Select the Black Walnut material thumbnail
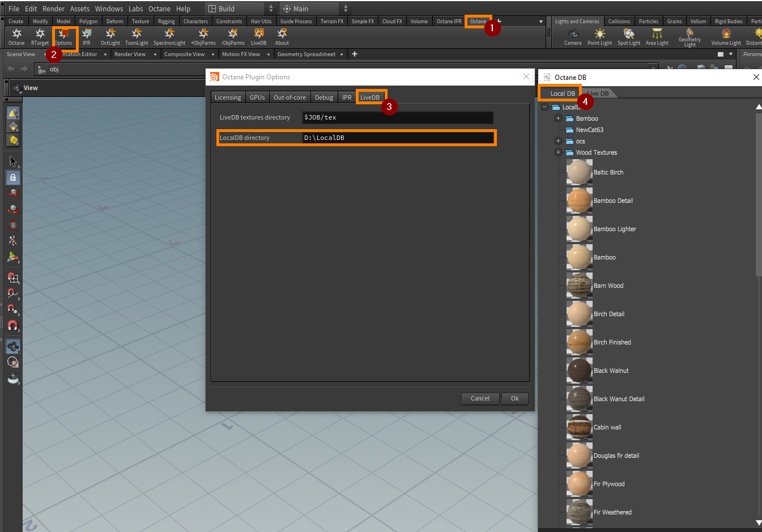The width and height of the screenshot is (762, 532). pyautogui.click(x=579, y=371)
